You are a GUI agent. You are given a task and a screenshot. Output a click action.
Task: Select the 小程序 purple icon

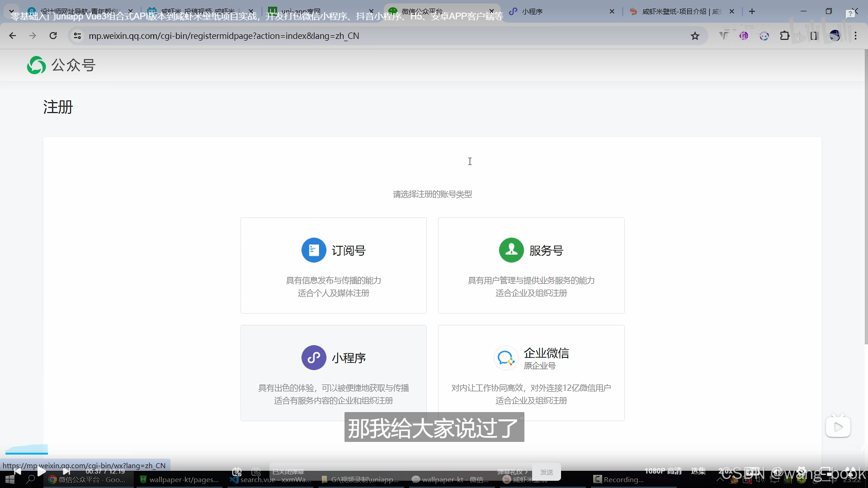(x=314, y=358)
